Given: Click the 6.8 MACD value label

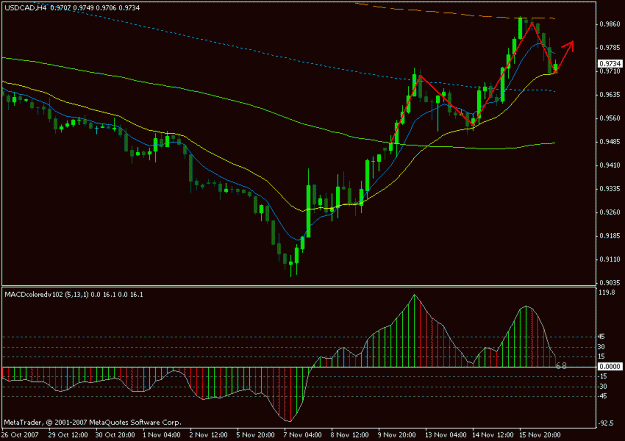Looking at the screenshot, I should pos(561,365).
